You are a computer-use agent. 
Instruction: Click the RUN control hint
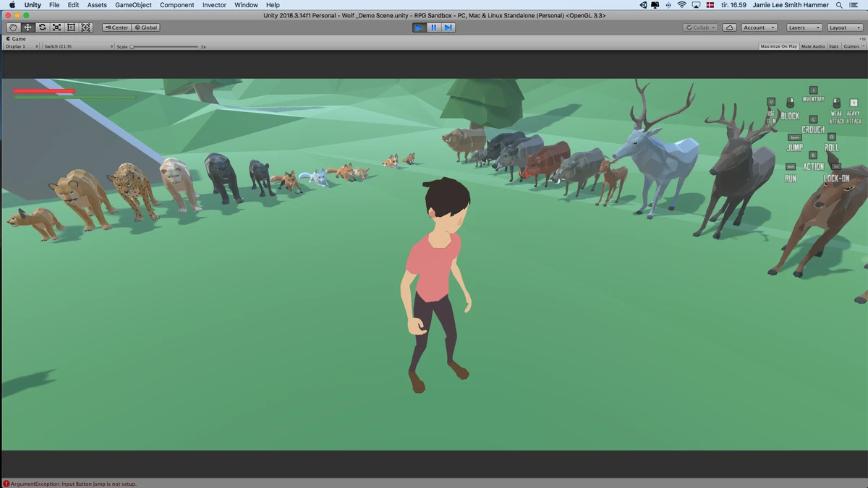pos(791,174)
